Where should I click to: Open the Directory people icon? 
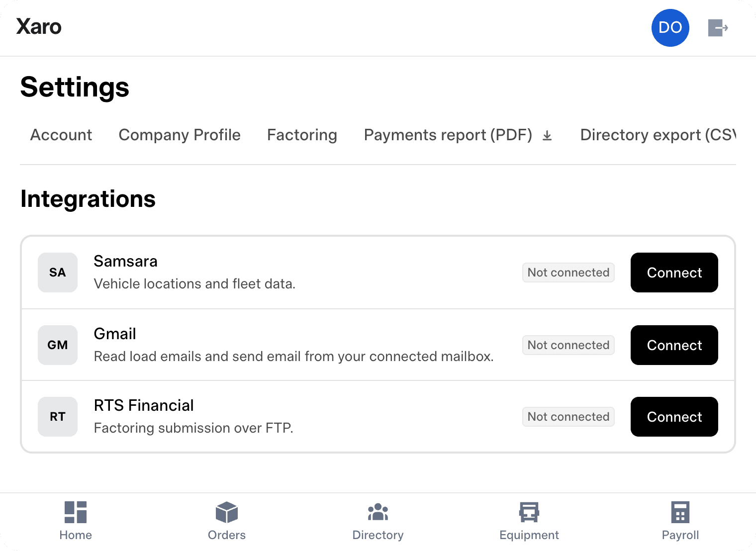378,512
